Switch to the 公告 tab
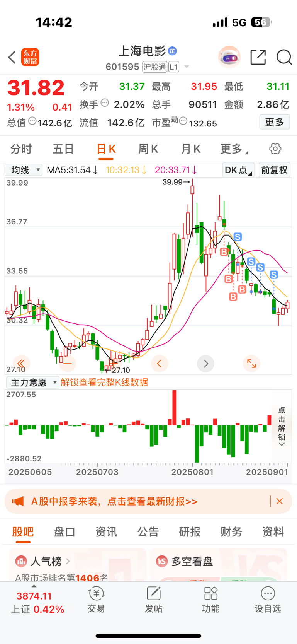This screenshot has width=297, height=644. click(x=148, y=532)
